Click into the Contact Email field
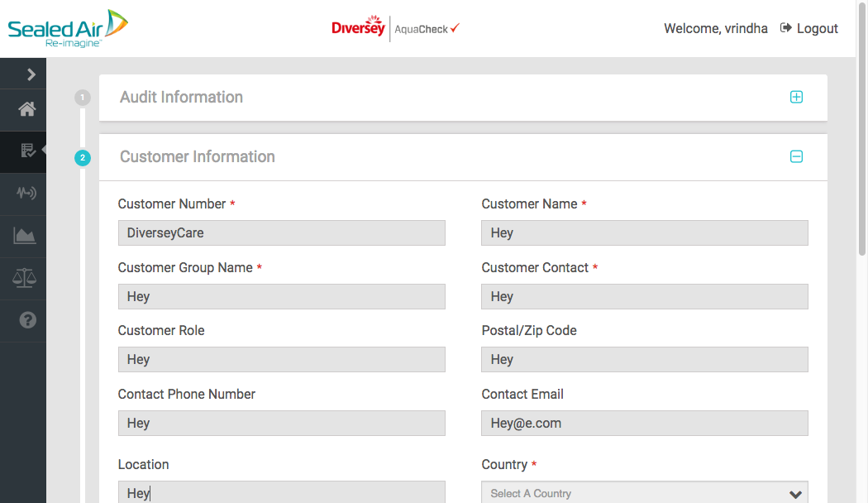868x503 pixels. [x=644, y=424]
